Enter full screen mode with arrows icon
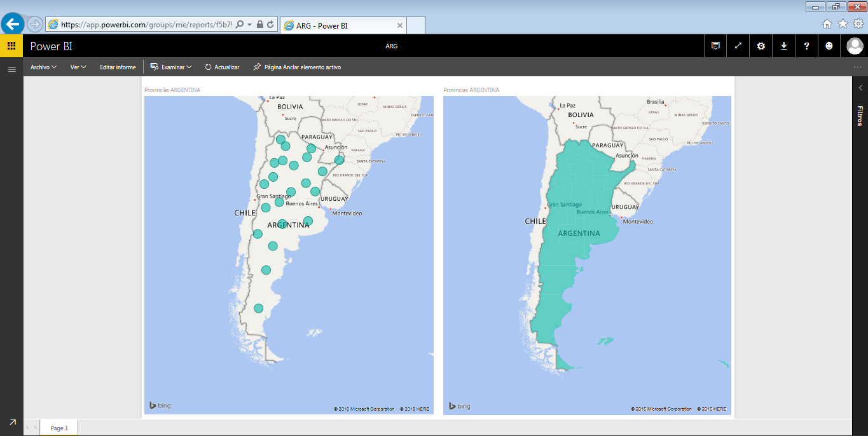 [x=738, y=46]
